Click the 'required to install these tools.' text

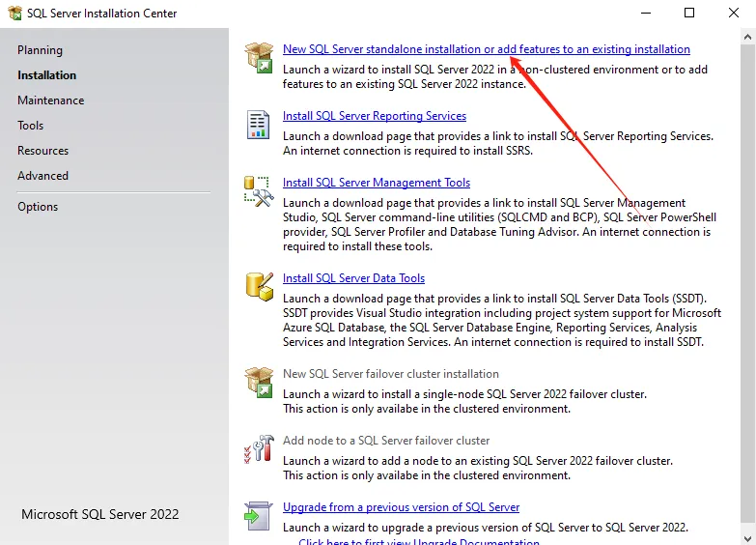357,246
